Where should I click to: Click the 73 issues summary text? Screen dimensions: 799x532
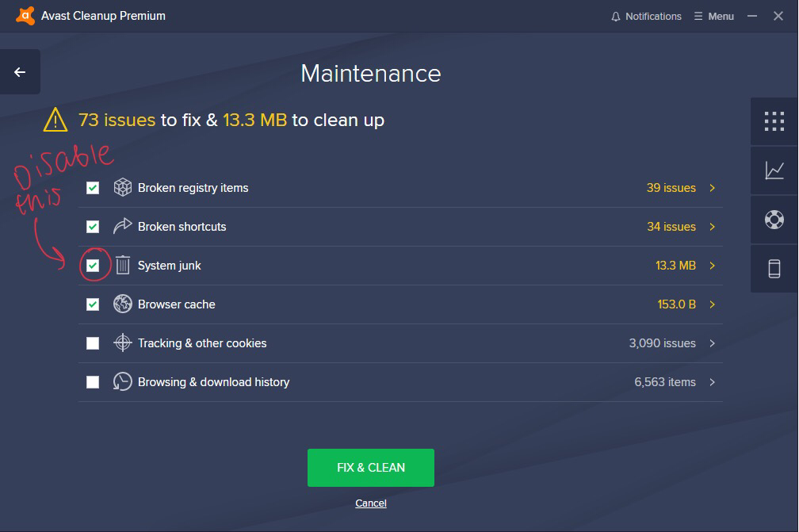coord(117,120)
